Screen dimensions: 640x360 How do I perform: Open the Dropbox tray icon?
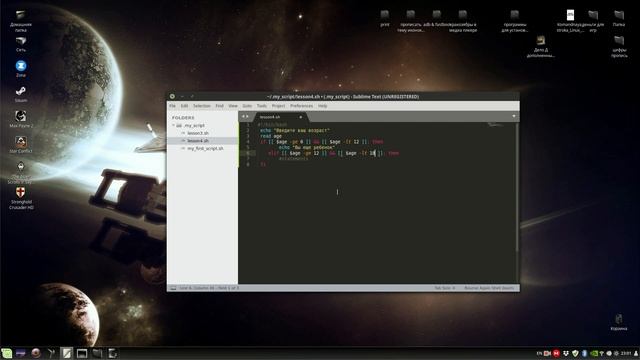[566, 353]
